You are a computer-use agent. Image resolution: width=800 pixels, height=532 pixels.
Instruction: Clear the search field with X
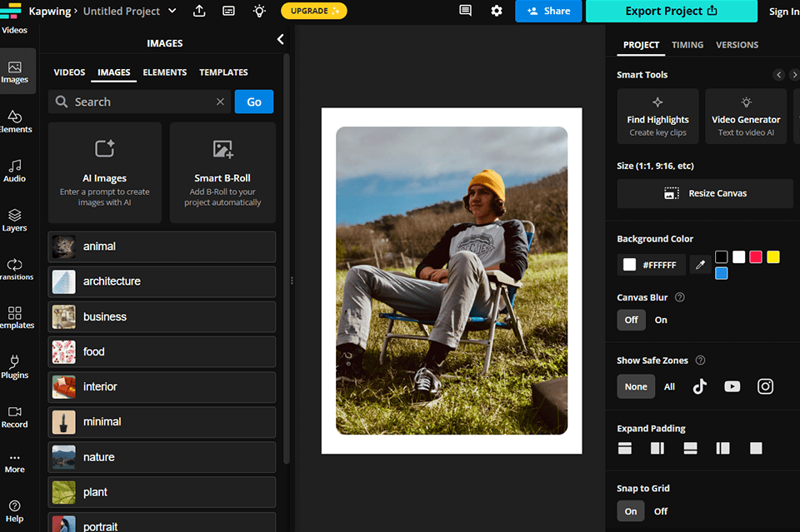tap(220, 102)
